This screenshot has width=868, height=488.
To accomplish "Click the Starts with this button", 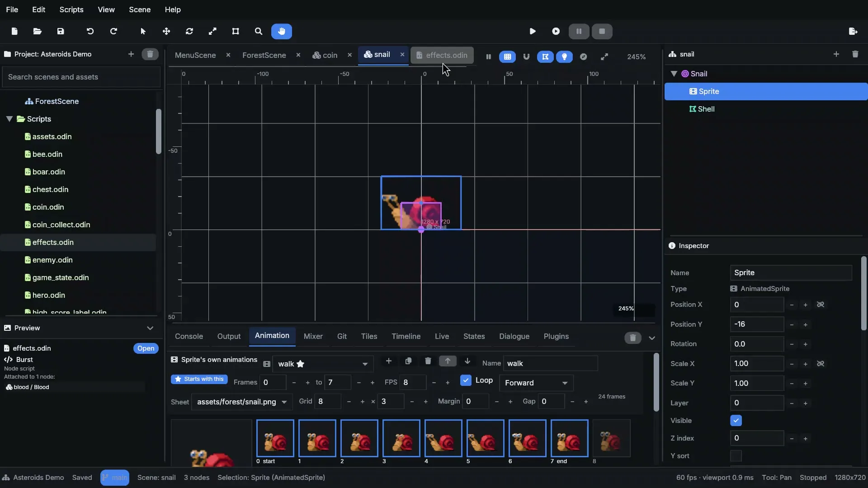I will (199, 379).
